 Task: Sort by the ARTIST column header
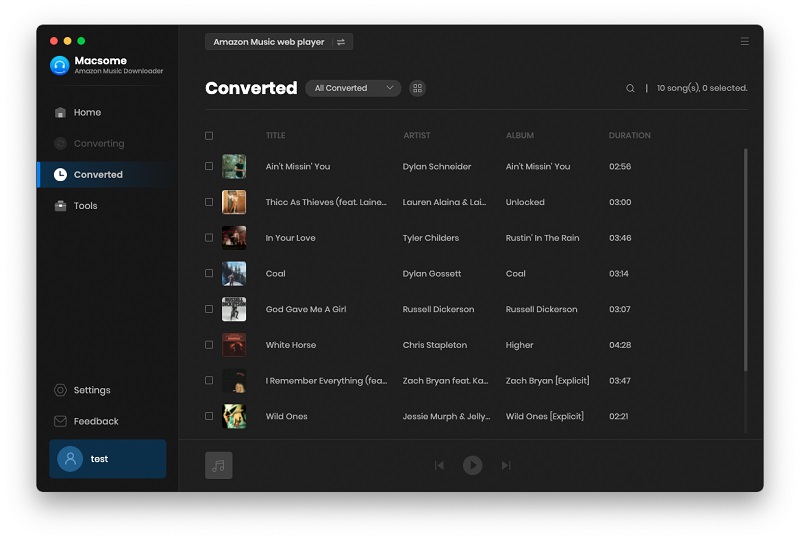pos(417,135)
